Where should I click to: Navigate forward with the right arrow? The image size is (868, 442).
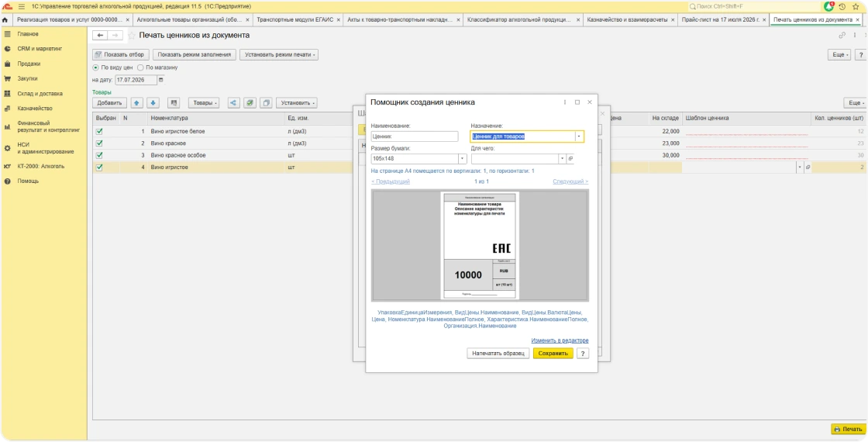pyautogui.click(x=115, y=36)
